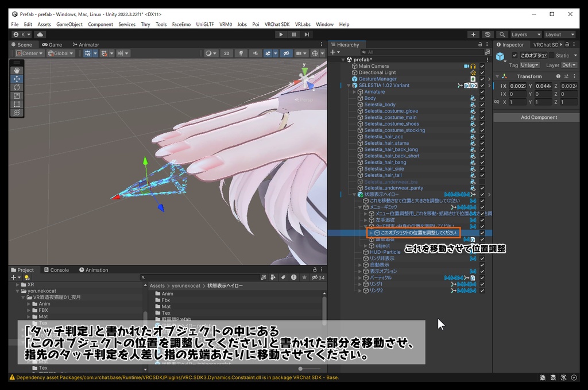Click Position X value field
The image size is (588, 390).
pyautogui.click(x=518, y=86)
